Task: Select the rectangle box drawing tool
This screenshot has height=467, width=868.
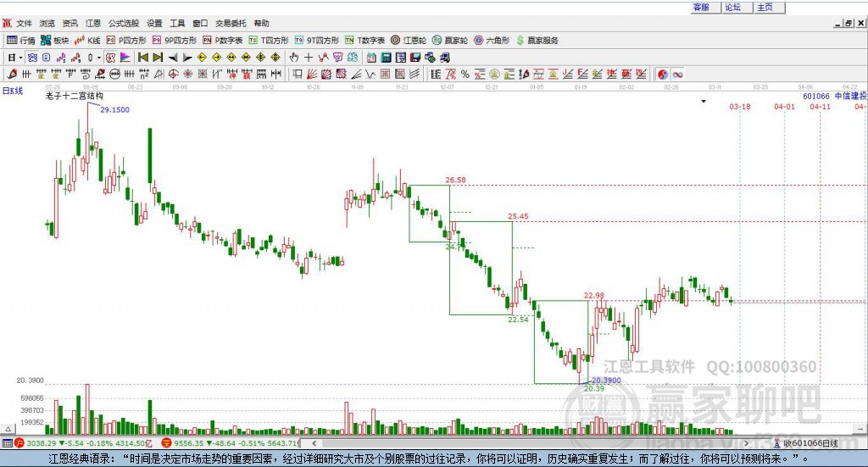Action: pyautogui.click(x=298, y=74)
